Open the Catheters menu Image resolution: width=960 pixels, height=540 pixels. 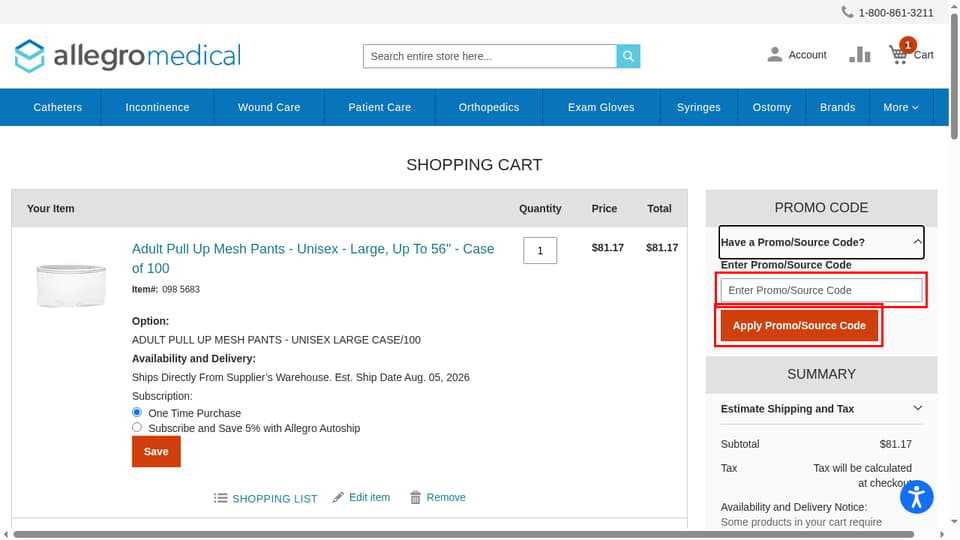click(58, 107)
